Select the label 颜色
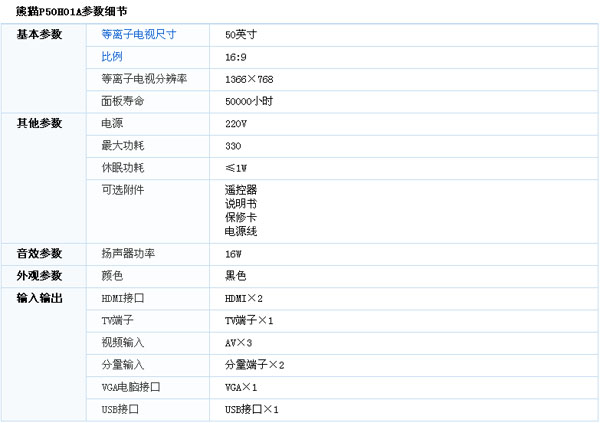The height and width of the screenshot is (423, 600). pos(112,276)
